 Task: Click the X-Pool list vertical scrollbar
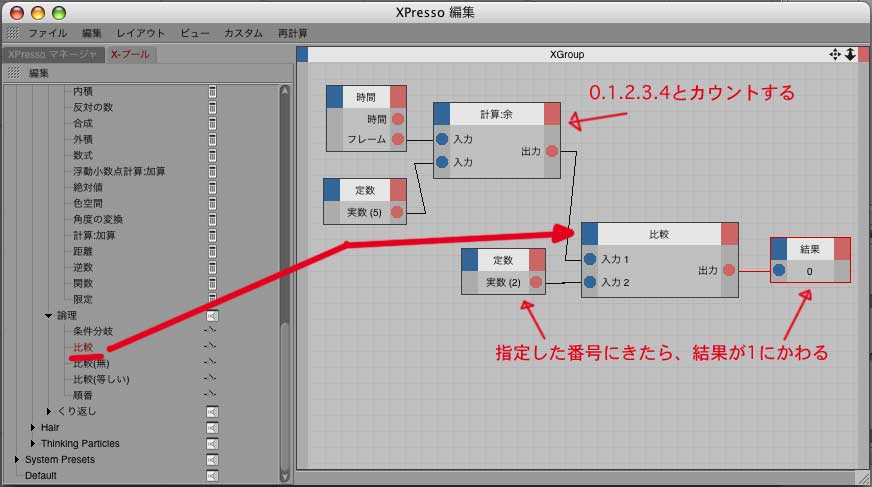[x=284, y=283]
